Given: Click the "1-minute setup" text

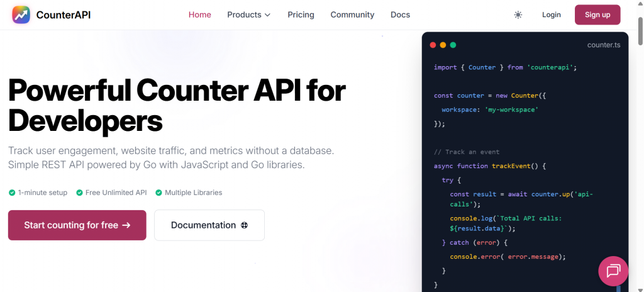Looking at the screenshot, I should [43, 193].
